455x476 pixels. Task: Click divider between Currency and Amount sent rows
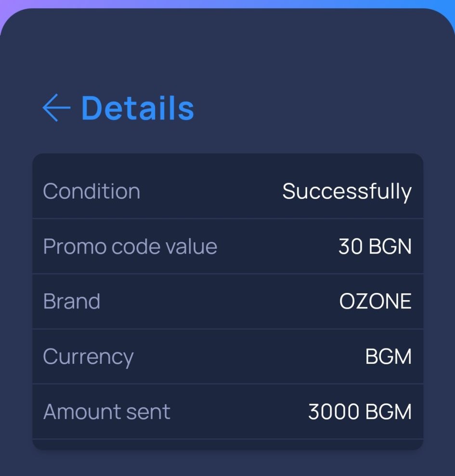coord(228,384)
